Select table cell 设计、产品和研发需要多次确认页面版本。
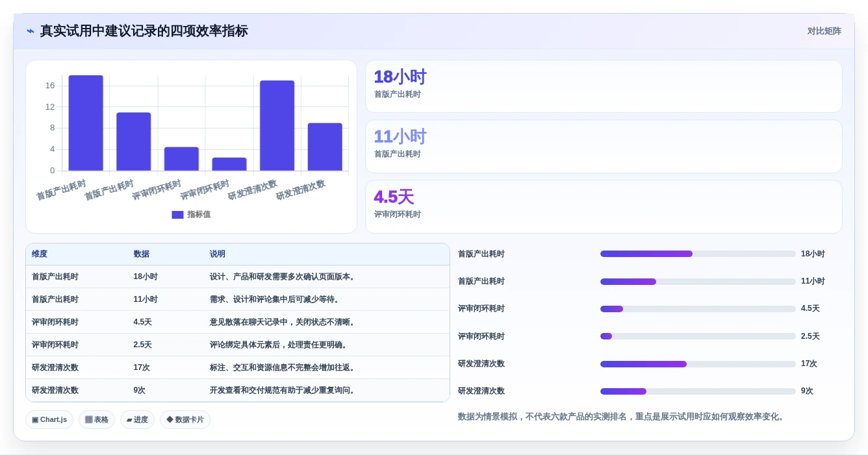The height and width of the screenshot is (455, 868). pyautogui.click(x=283, y=277)
